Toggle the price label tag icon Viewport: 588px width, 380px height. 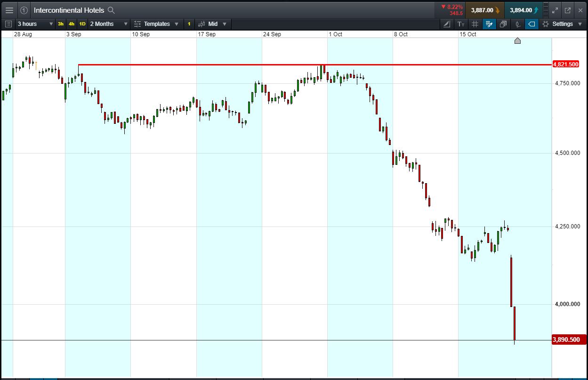[x=532, y=24]
